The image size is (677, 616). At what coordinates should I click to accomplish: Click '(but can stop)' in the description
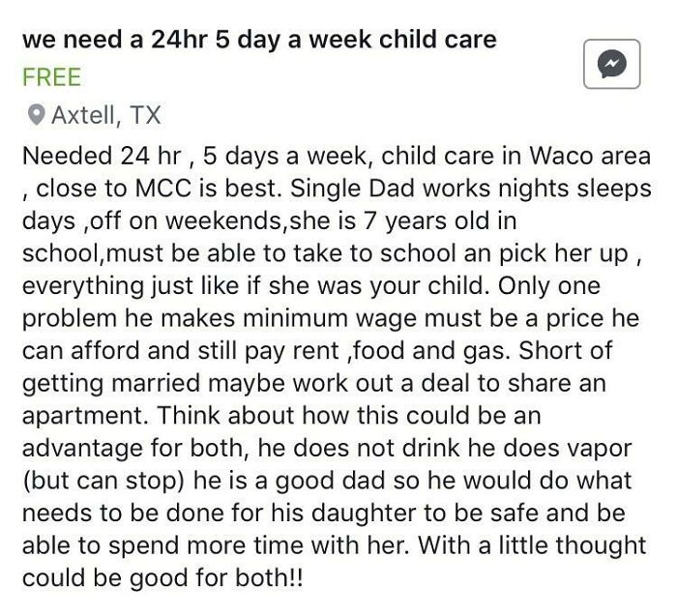pos(95,481)
